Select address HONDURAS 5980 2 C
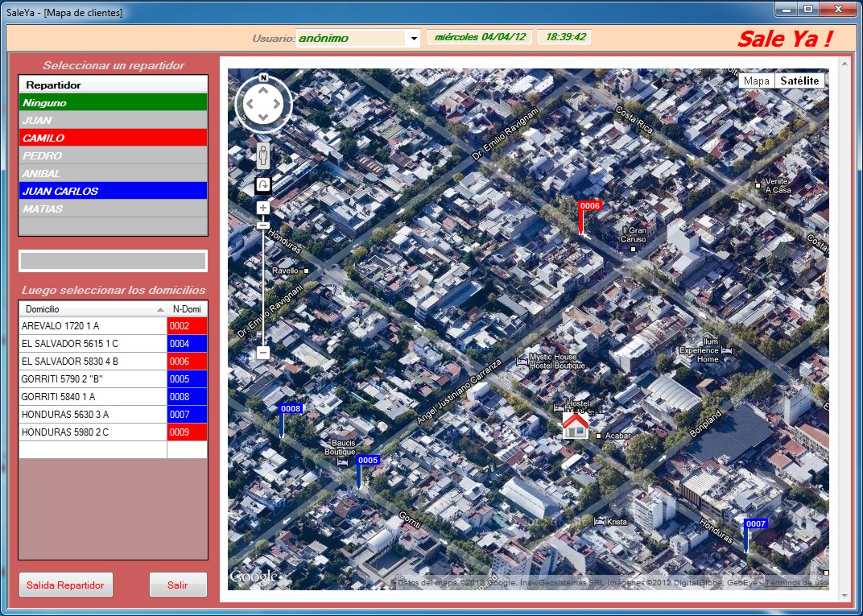The image size is (863, 616). [x=93, y=432]
